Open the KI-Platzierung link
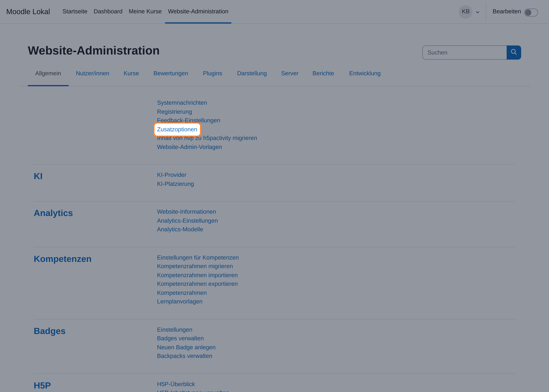The height and width of the screenshot is (392, 549). tap(175, 184)
